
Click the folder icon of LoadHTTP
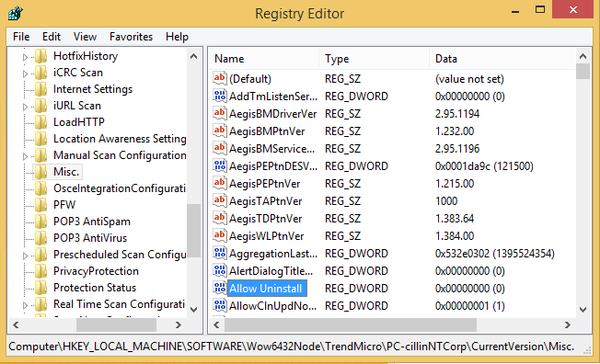point(40,122)
